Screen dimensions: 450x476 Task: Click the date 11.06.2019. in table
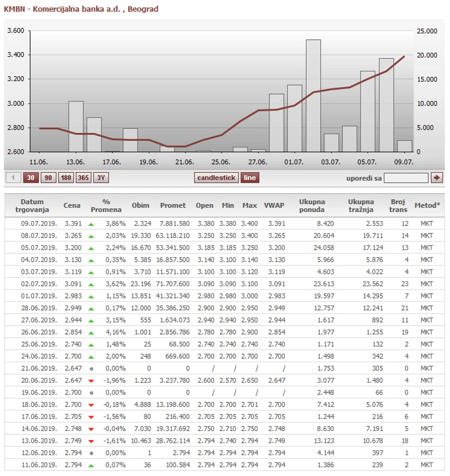pos(39,465)
